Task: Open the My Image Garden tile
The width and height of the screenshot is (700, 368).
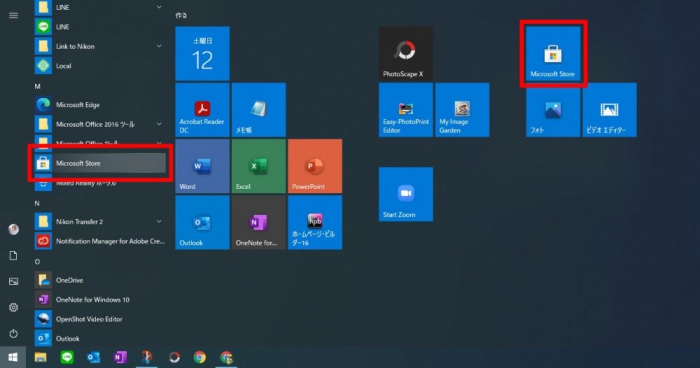Action: click(x=462, y=110)
